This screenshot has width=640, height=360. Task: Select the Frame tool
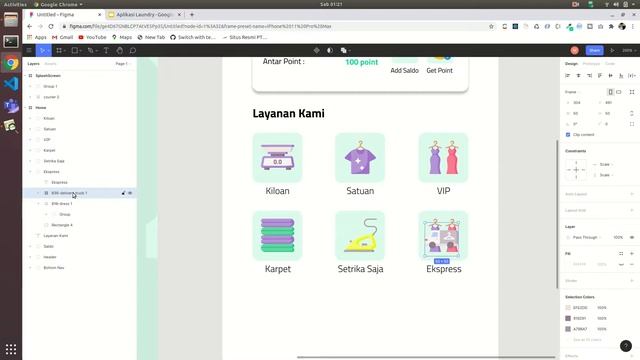pos(59,51)
